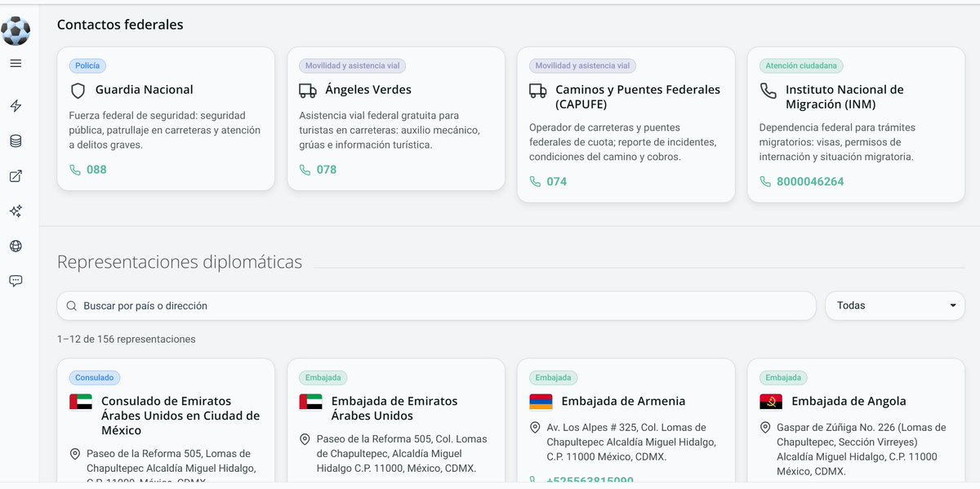Click location pin on Embajada de Emiratos address
The width and height of the screenshot is (980, 489).
click(x=305, y=439)
